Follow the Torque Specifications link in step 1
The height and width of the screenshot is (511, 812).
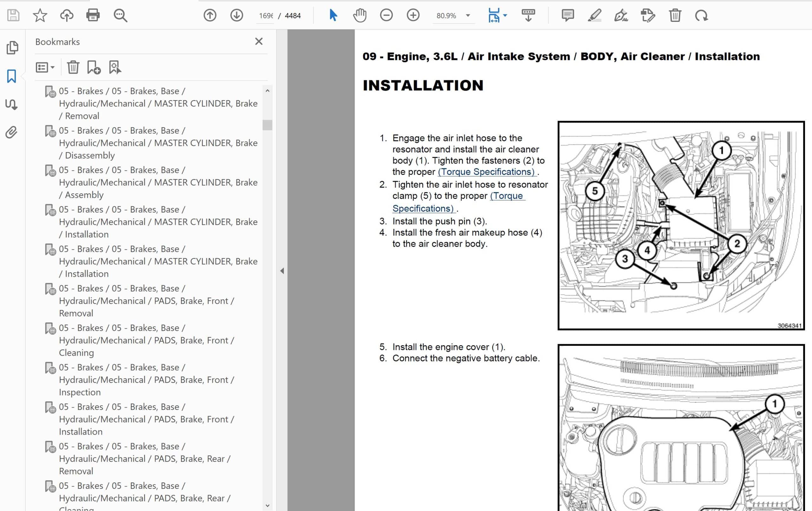tap(487, 172)
